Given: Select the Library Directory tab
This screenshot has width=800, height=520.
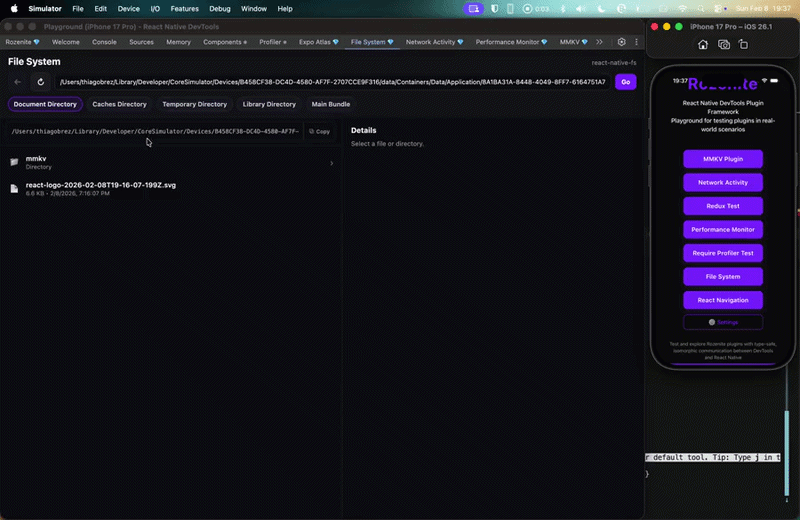Looking at the screenshot, I should coord(269,104).
